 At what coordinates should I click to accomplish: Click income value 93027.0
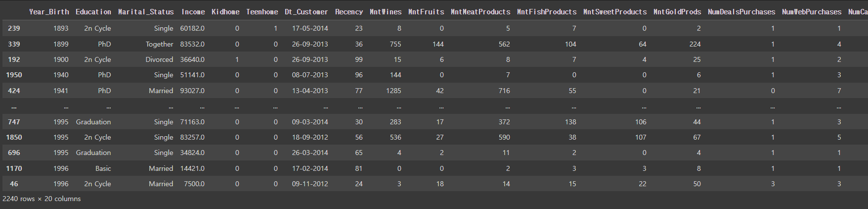point(192,91)
